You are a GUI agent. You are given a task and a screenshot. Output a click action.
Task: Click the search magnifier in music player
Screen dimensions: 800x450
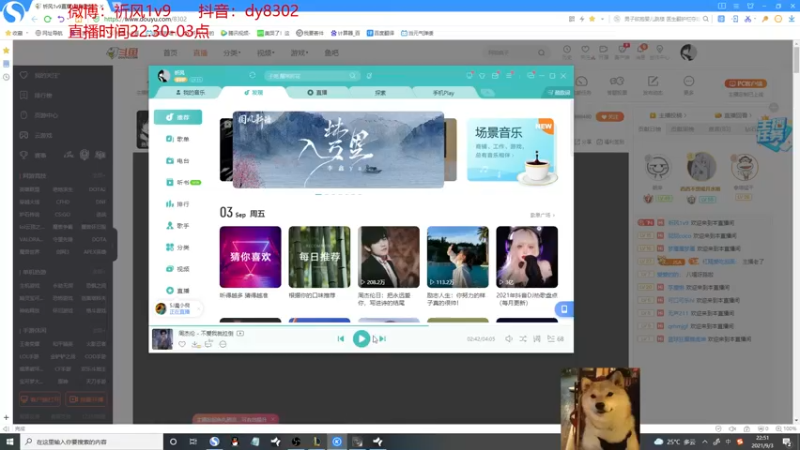click(x=353, y=76)
